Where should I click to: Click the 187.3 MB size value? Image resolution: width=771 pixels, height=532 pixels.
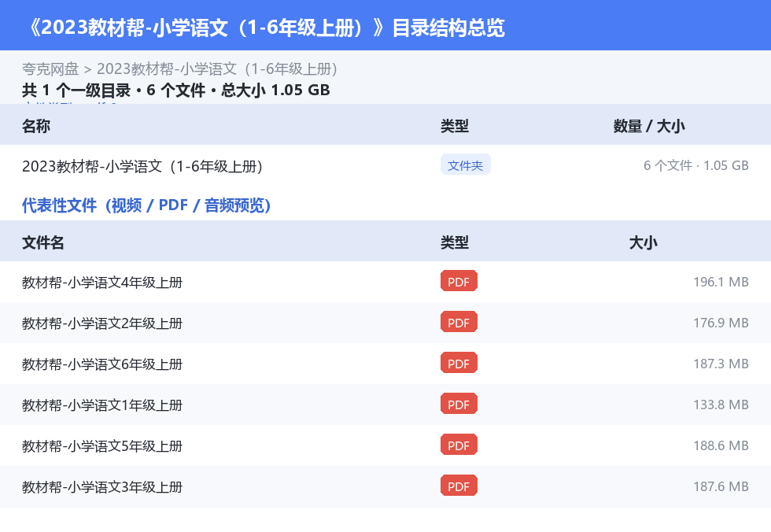point(721,364)
